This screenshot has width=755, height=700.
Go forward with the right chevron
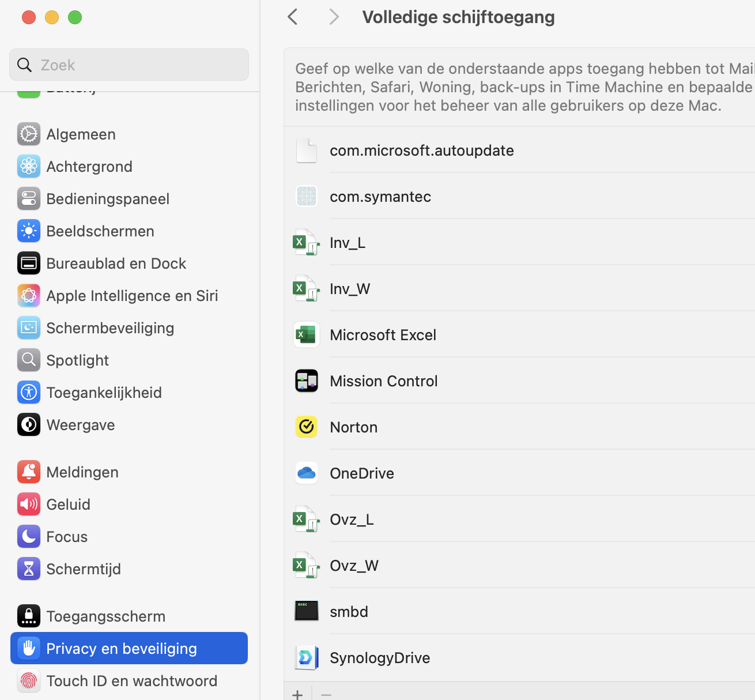[x=334, y=17]
